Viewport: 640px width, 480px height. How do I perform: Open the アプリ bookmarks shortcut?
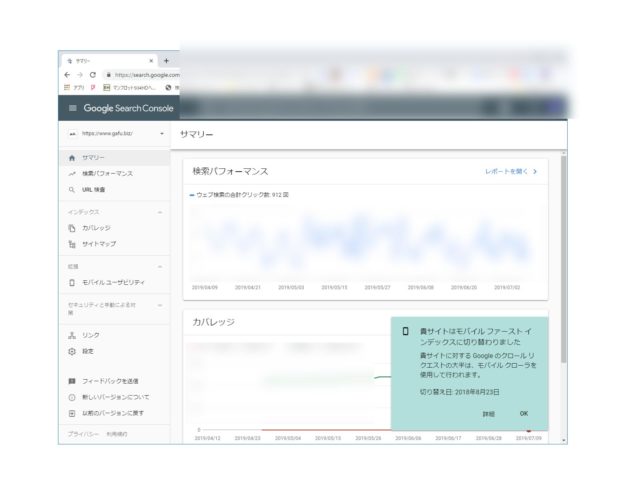tap(74, 87)
